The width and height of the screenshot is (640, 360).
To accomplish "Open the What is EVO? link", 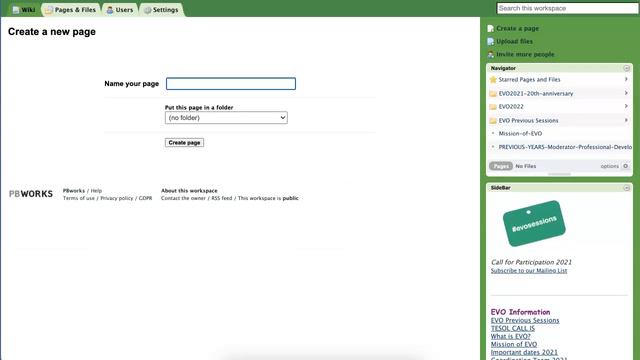I will click(x=511, y=336).
